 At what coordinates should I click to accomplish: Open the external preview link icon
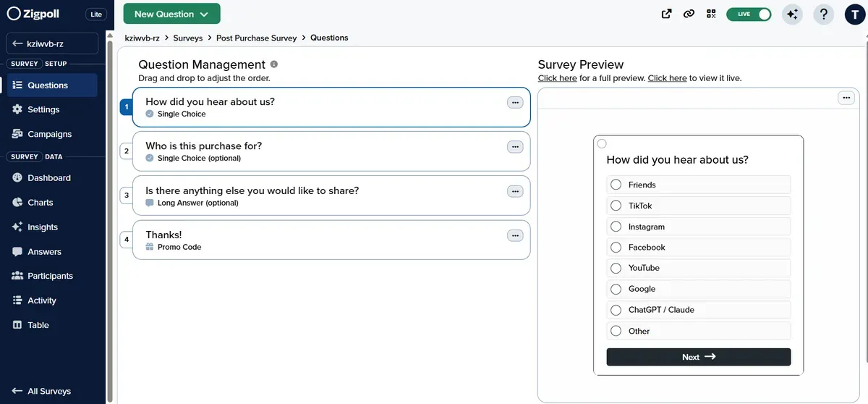667,14
